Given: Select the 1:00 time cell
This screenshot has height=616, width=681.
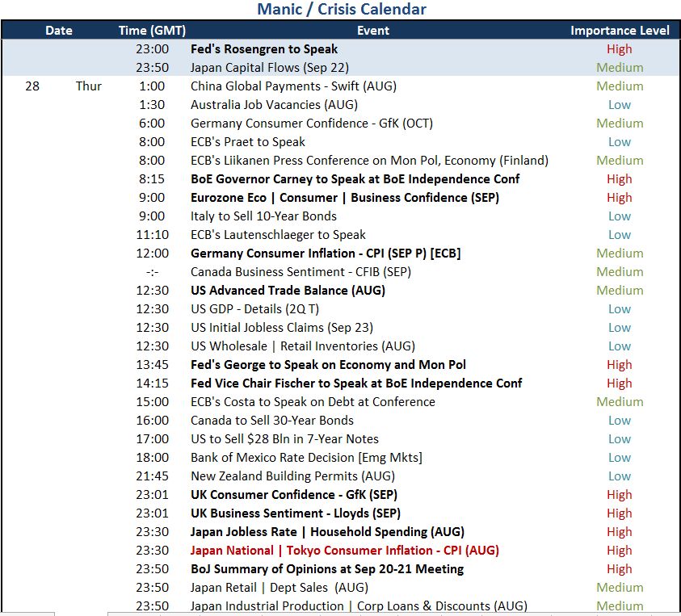Looking at the screenshot, I should [x=152, y=86].
